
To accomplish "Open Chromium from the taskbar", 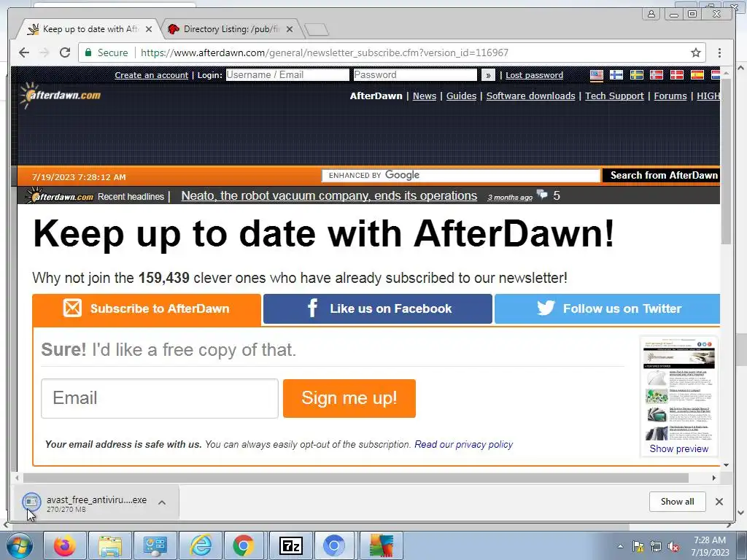I will [x=333, y=545].
